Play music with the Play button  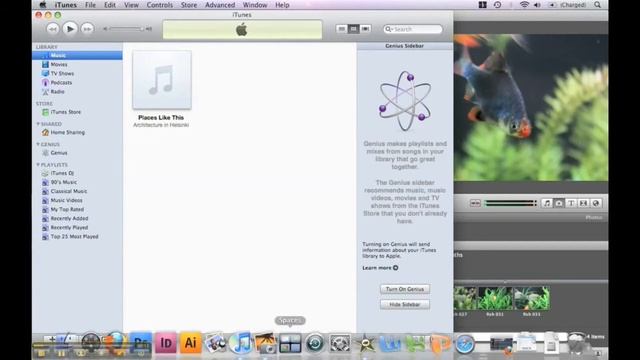tap(70, 29)
